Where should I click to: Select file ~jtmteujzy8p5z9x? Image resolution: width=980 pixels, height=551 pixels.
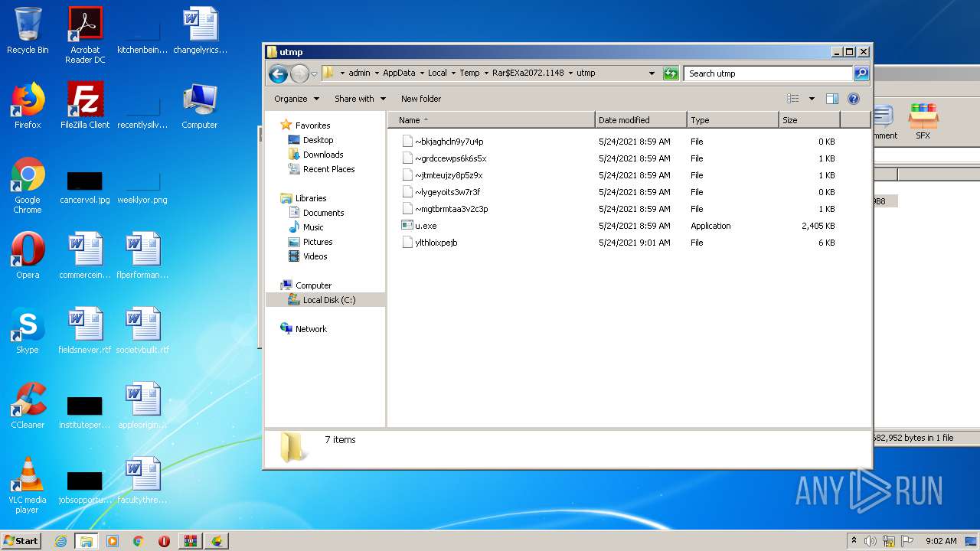tap(449, 175)
